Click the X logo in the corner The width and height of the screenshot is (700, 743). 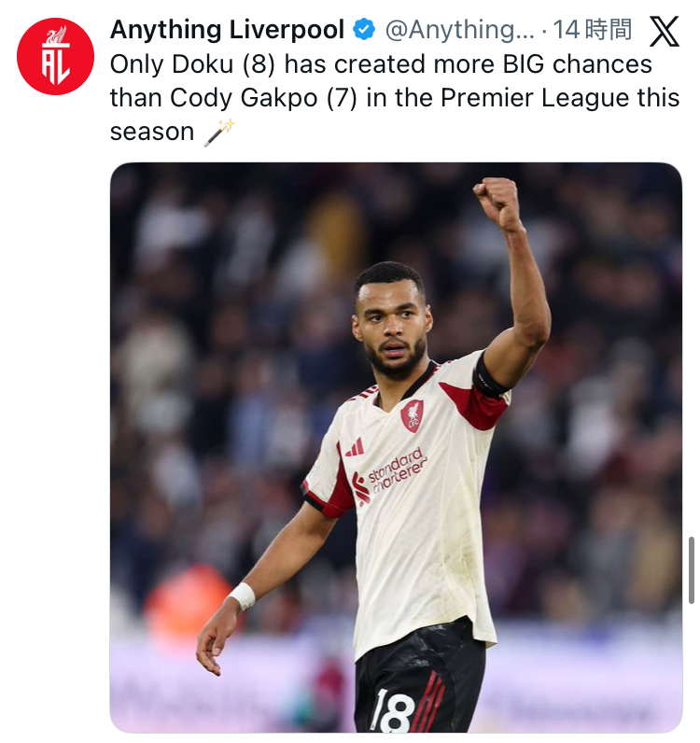pos(664,32)
